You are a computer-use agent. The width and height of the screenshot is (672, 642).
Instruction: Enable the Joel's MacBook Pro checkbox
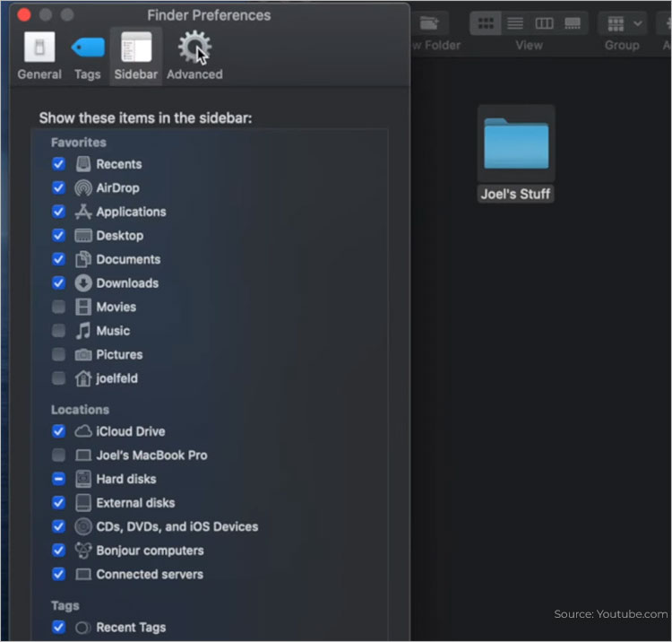[59, 455]
